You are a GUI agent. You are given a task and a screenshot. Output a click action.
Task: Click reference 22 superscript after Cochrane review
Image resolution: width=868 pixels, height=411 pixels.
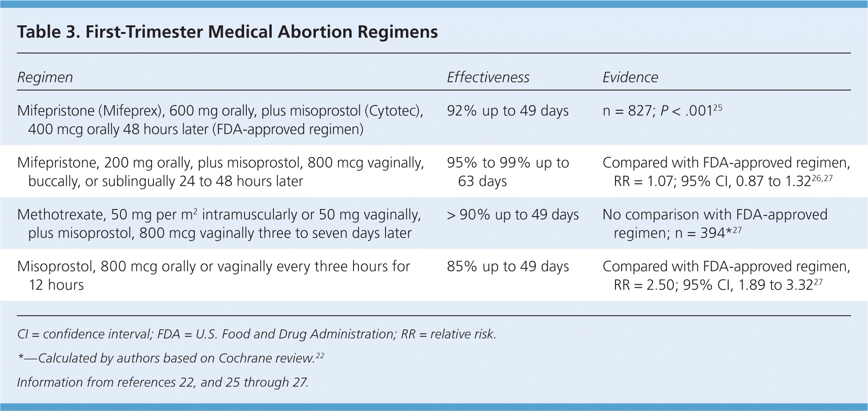pos(320,355)
